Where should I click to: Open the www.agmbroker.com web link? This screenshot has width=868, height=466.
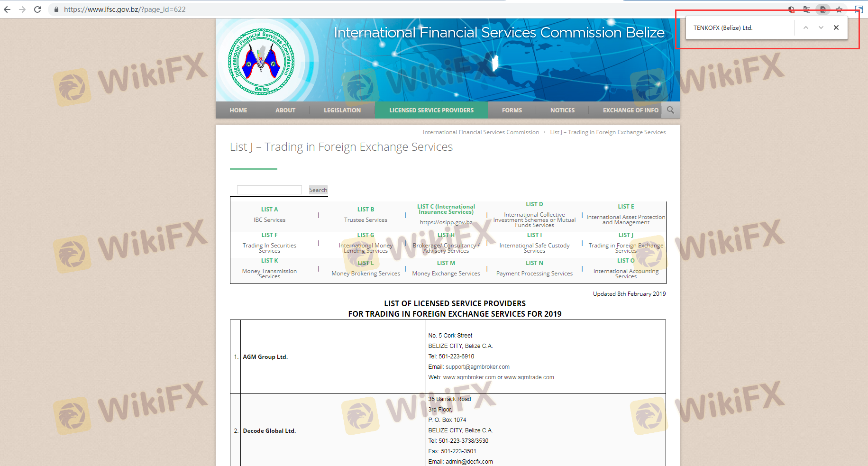[x=469, y=377]
